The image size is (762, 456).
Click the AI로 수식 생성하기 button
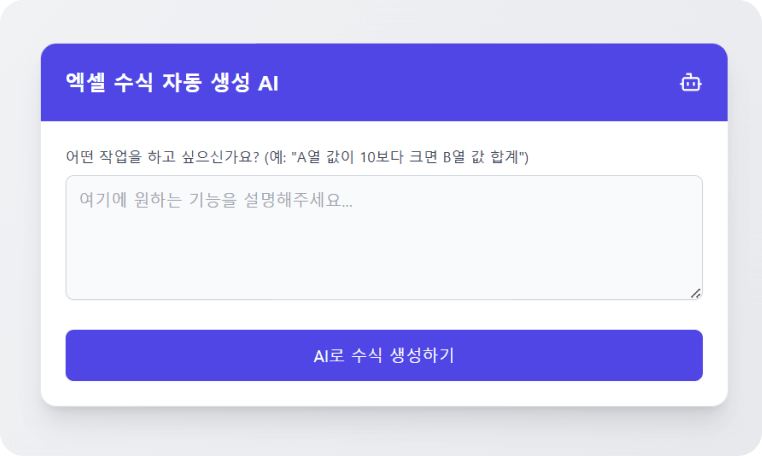[x=384, y=355]
